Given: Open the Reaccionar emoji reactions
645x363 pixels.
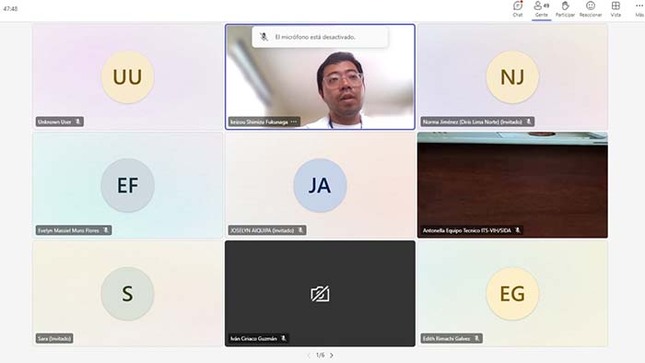Looking at the screenshot, I should click(590, 9).
